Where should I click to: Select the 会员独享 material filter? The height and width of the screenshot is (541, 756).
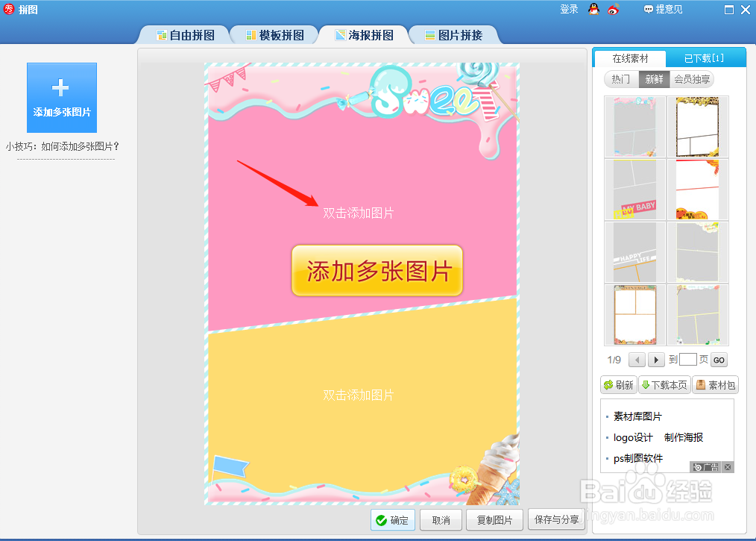click(693, 78)
